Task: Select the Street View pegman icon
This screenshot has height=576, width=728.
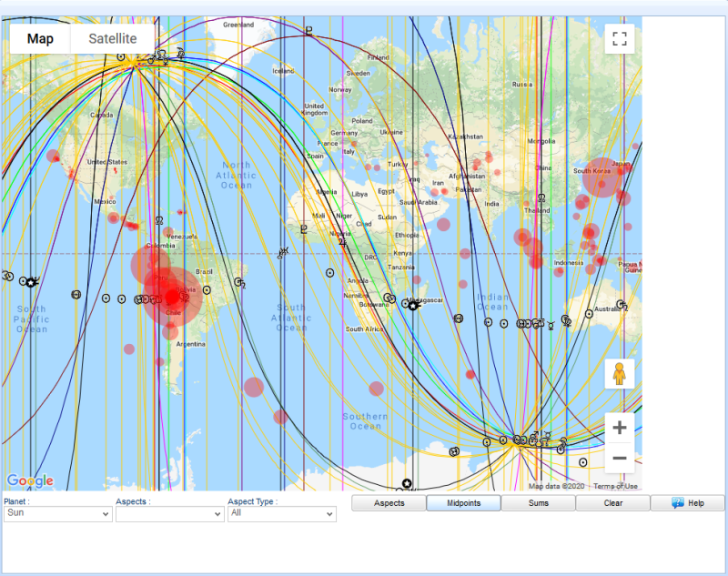Action: click(620, 374)
